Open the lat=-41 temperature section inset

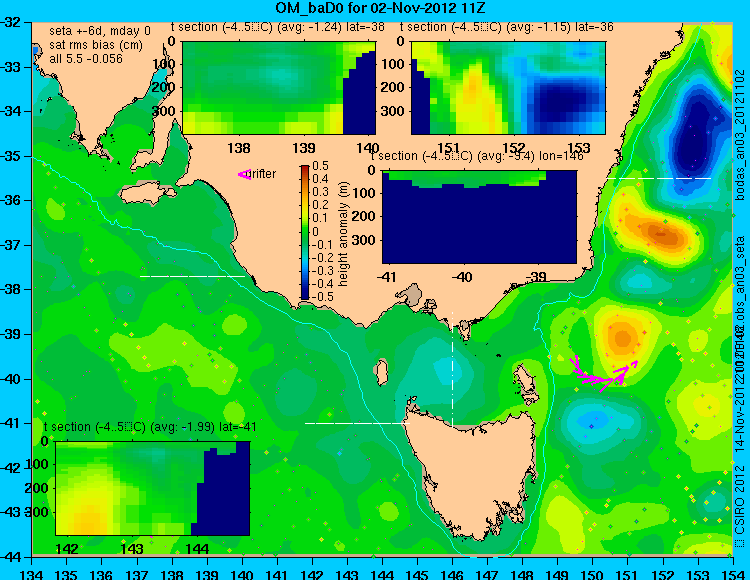tap(153, 488)
